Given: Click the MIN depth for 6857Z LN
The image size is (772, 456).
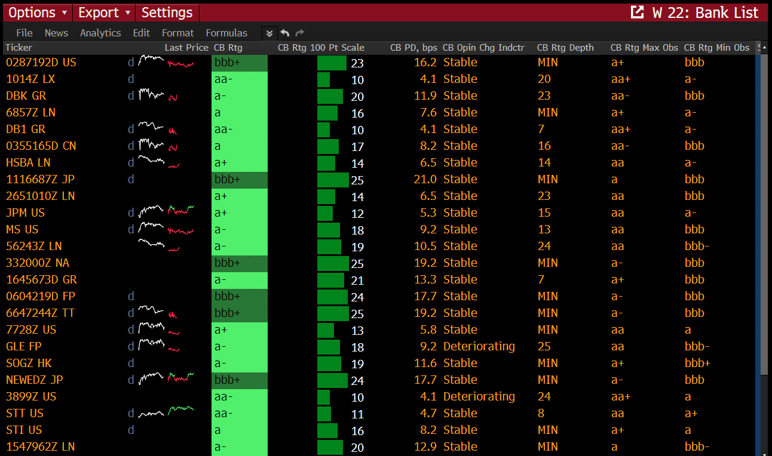Looking at the screenshot, I should point(547,113).
